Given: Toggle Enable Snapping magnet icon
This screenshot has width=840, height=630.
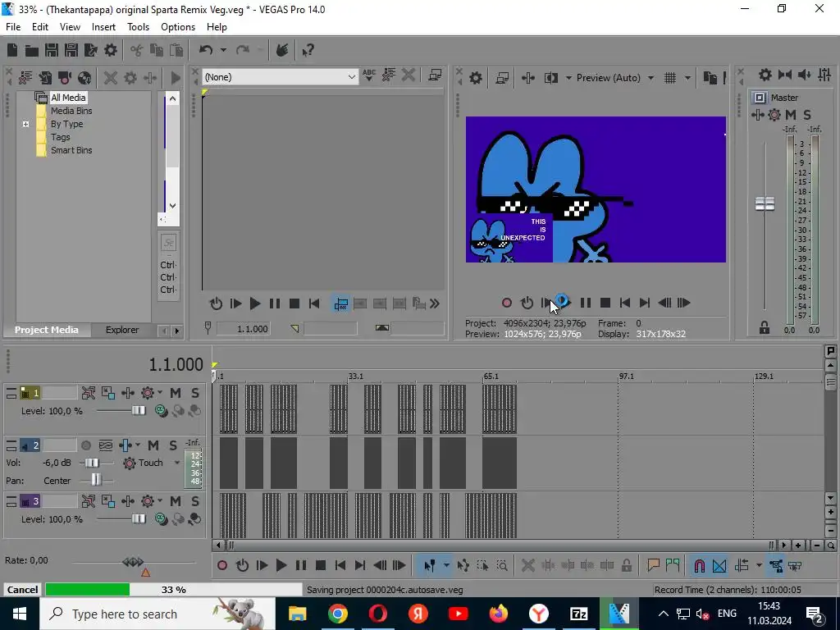Looking at the screenshot, I should click(699, 565).
